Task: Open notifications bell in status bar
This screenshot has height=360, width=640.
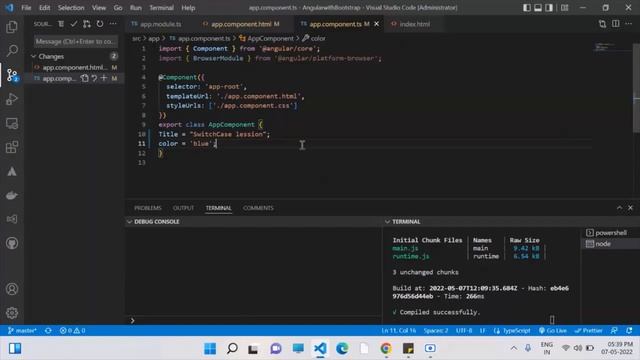Action: (629, 330)
